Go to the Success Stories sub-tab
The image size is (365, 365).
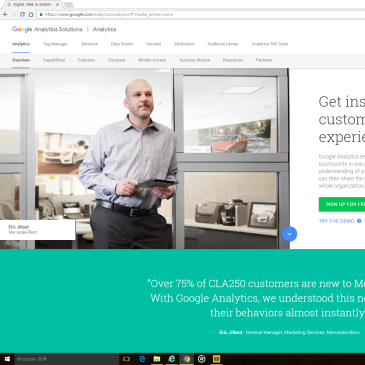click(195, 60)
